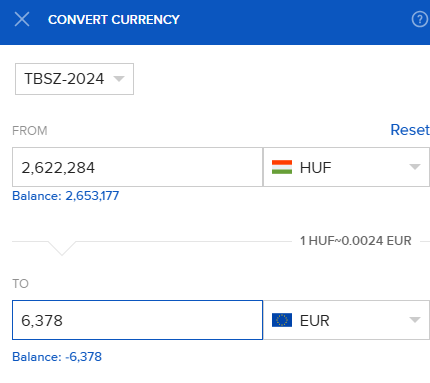This screenshot has height=383, width=430.
Task: Open the help question mark icon
Action: click(x=420, y=19)
